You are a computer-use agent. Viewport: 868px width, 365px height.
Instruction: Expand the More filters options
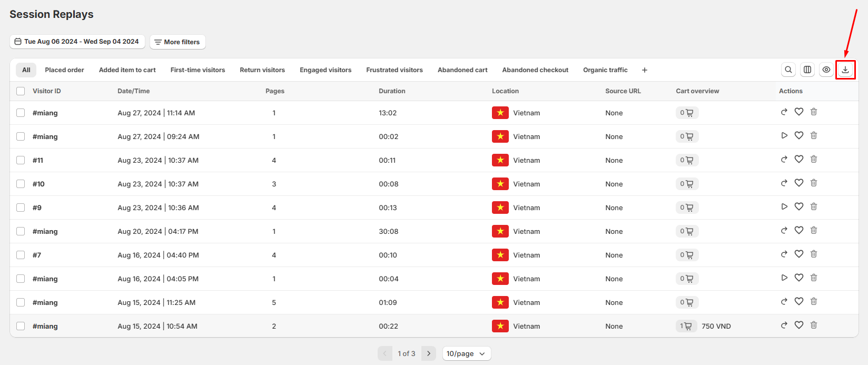pos(177,42)
